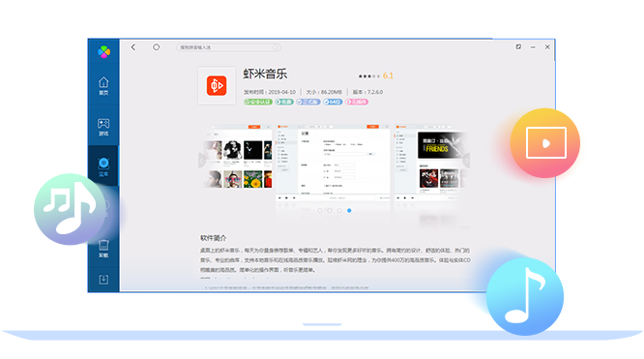Viewport: 644px width, 359px height.
Task: Focus the pinyin search input field
Action: 228,47
